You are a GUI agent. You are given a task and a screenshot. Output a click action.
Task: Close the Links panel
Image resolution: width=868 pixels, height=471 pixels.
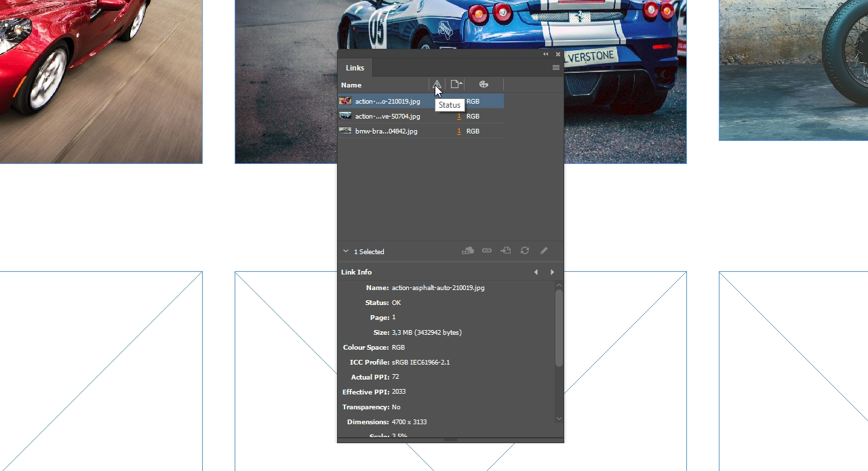coord(558,54)
